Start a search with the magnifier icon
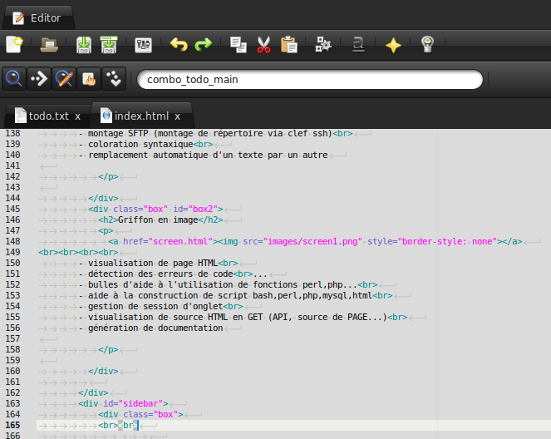This screenshot has height=439, width=551. point(14,79)
